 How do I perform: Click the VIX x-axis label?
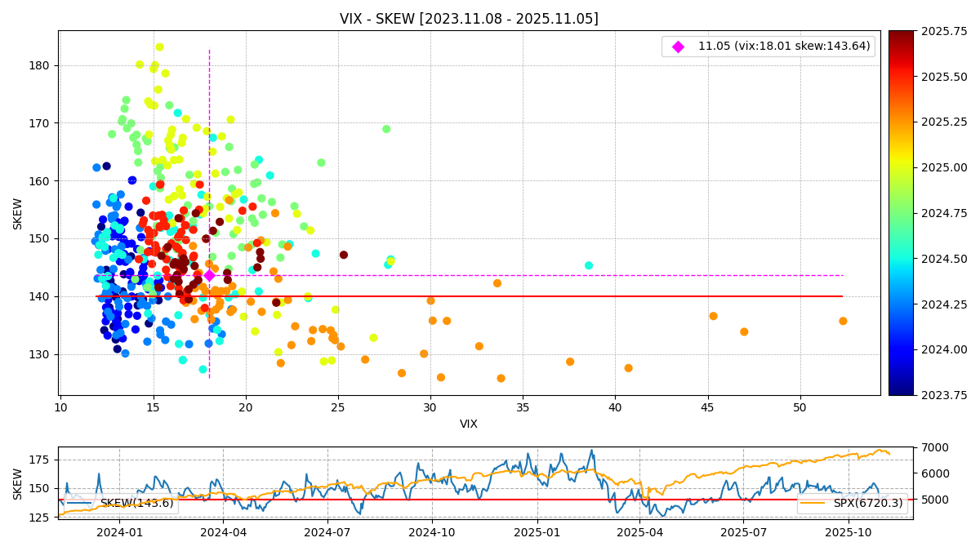click(x=469, y=424)
